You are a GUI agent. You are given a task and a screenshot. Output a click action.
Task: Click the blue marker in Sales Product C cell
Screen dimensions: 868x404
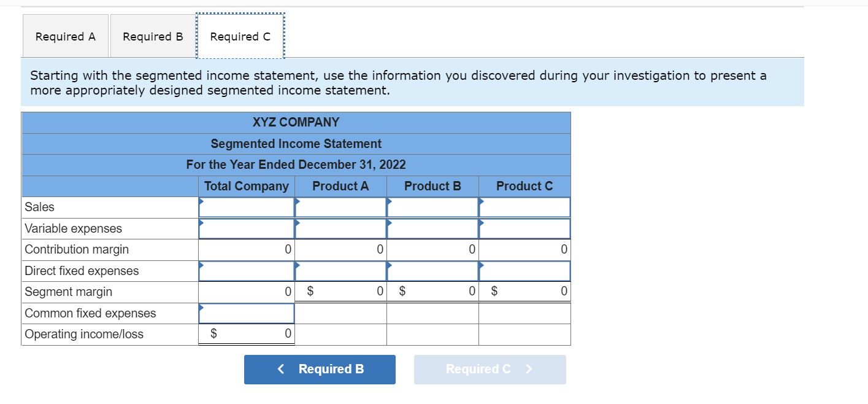[482, 201]
